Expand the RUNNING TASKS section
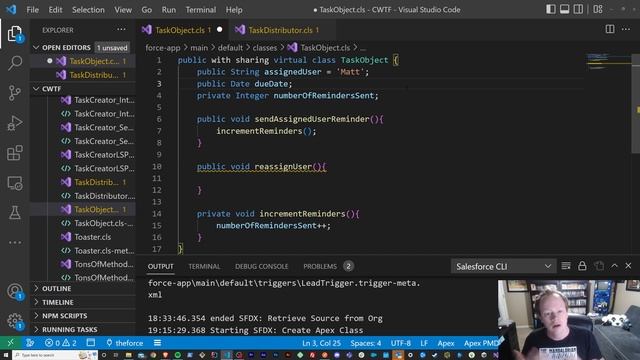Screen dimensions: 640x360 [83, 329]
